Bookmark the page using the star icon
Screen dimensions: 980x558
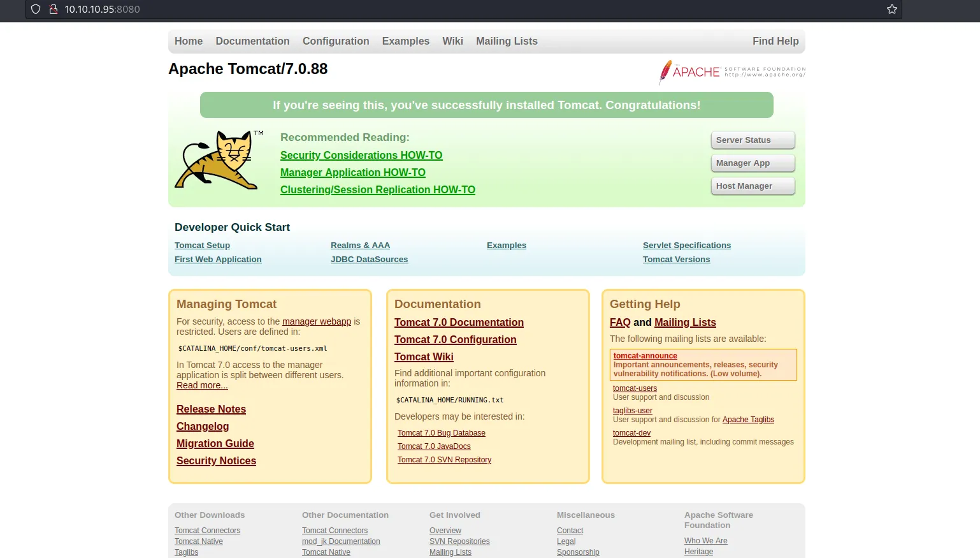(891, 10)
